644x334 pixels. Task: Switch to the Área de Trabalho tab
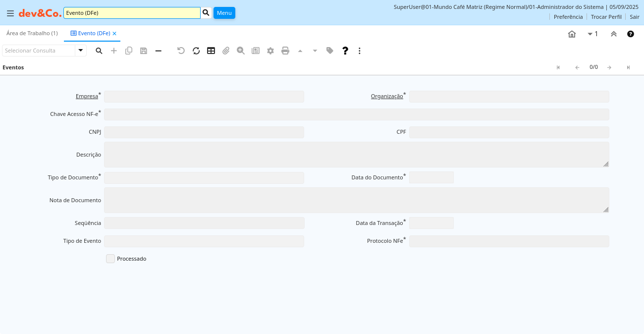pyautogui.click(x=32, y=33)
